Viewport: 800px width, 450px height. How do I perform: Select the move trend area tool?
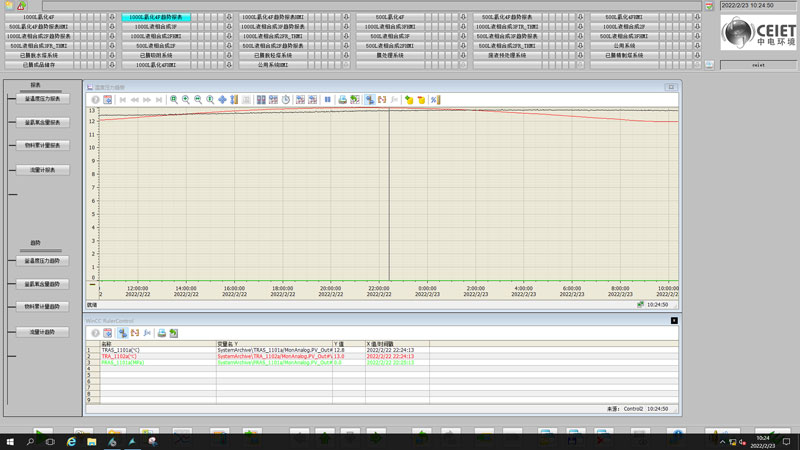[x=222, y=100]
